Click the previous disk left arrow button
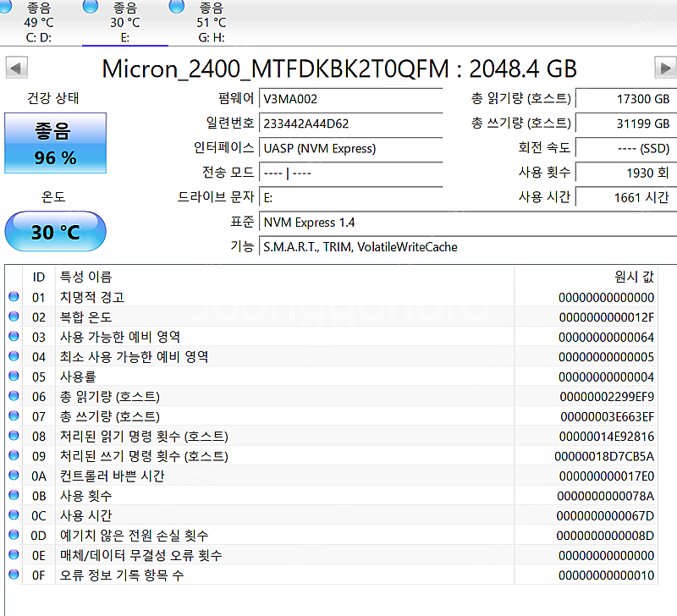 point(16,68)
